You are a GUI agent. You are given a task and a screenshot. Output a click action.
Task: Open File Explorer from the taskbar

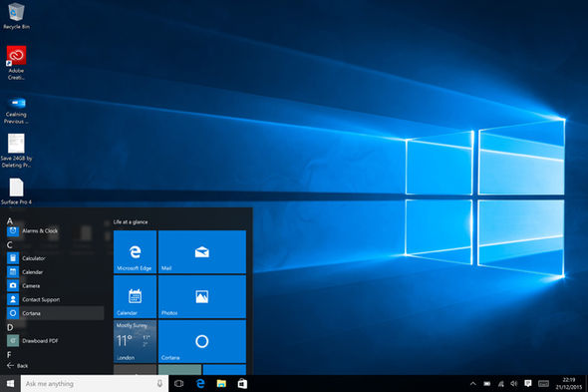click(221, 383)
